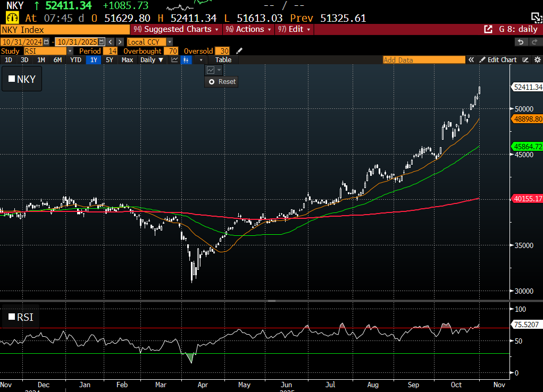Select the 5Y time range
Image resolution: width=543 pixels, height=392 pixels.
tap(110, 60)
